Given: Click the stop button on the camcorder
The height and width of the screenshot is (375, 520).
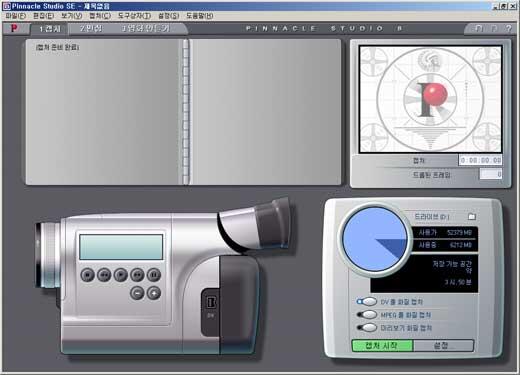Looking at the screenshot, I should [x=87, y=275].
